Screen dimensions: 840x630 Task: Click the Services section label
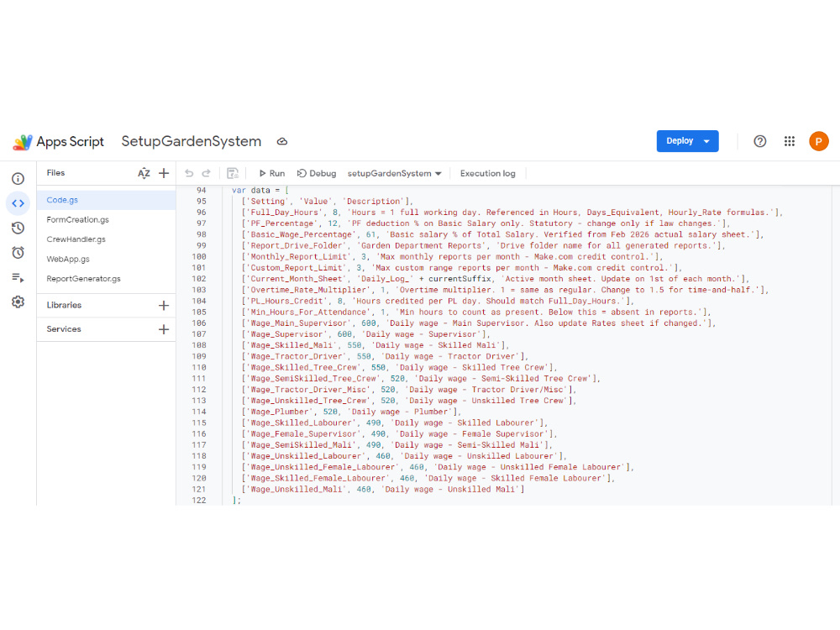click(x=64, y=329)
